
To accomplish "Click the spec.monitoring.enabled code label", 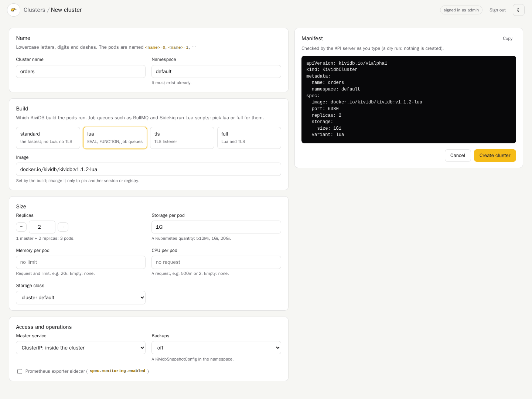I will (117, 371).
